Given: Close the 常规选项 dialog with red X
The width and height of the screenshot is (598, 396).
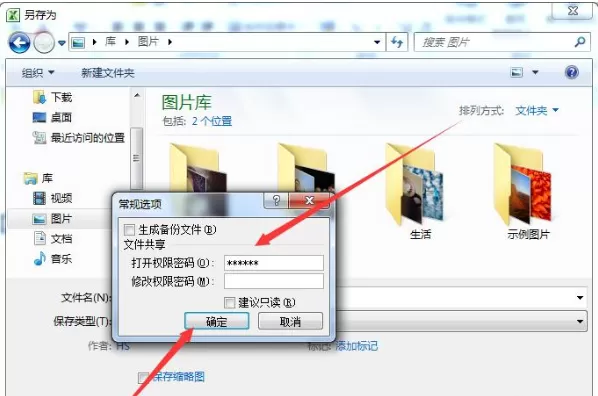Looking at the screenshot, I should [309, 200].
